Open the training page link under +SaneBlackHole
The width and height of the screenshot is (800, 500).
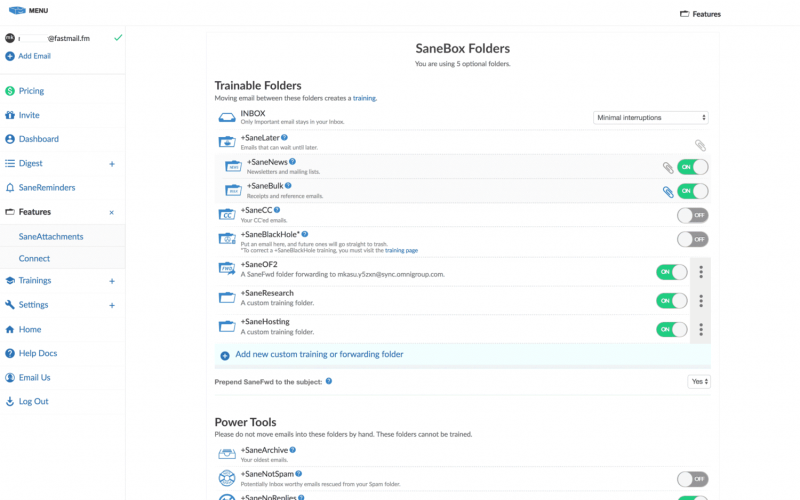(x=401, y=251)
